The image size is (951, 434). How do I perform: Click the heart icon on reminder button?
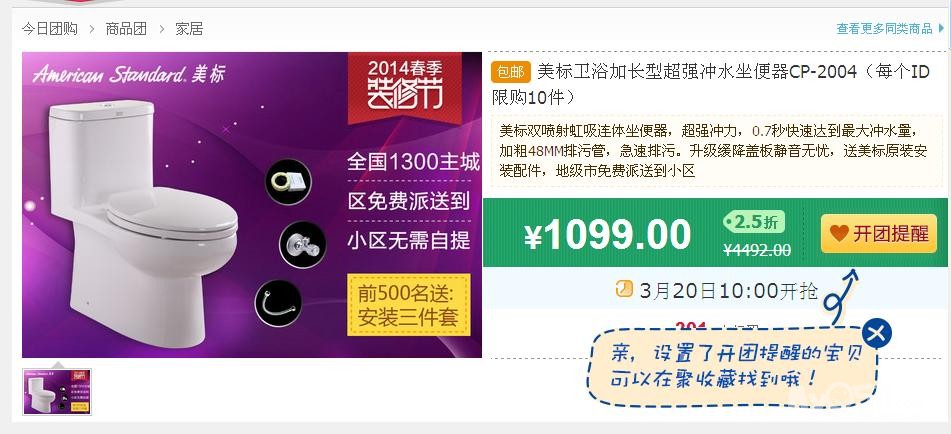point(839,233)
